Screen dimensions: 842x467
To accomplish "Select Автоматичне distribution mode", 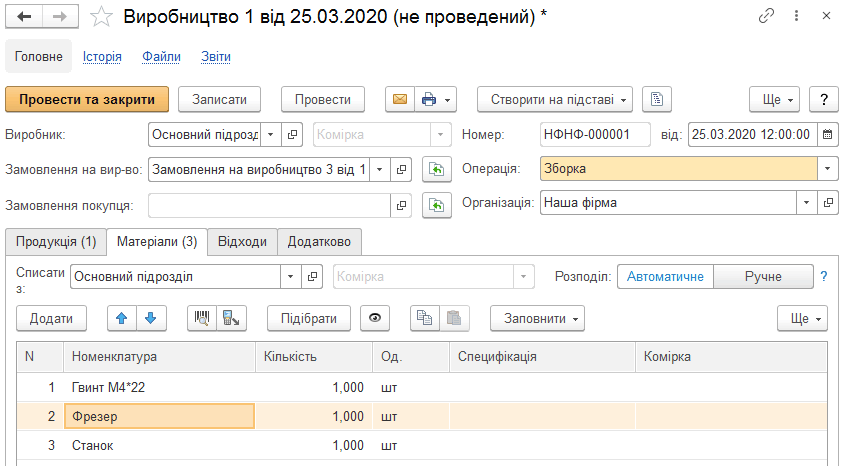I will pos(665,276).
